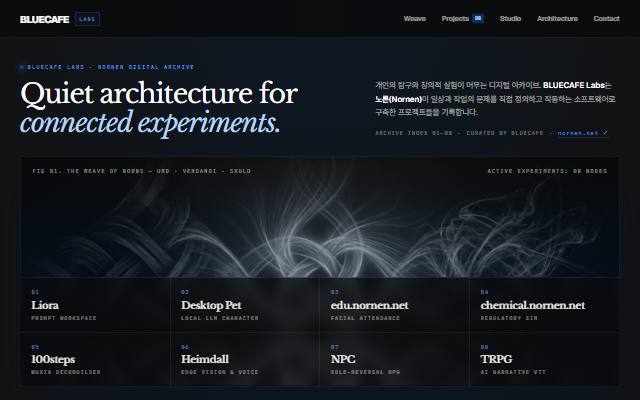640x400 pixels.
Task: Click the 'connected experiments.' italic heading
Action: (x=150, y=123)
